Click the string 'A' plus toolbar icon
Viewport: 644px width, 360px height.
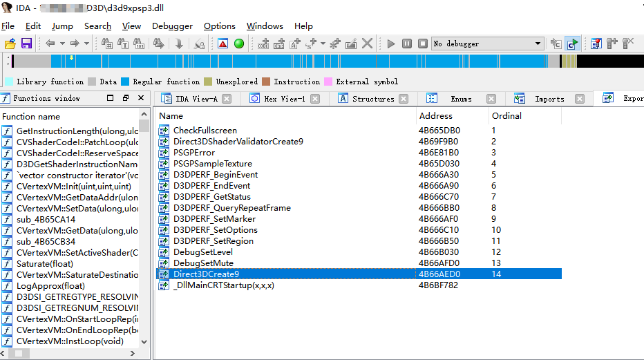295,44
